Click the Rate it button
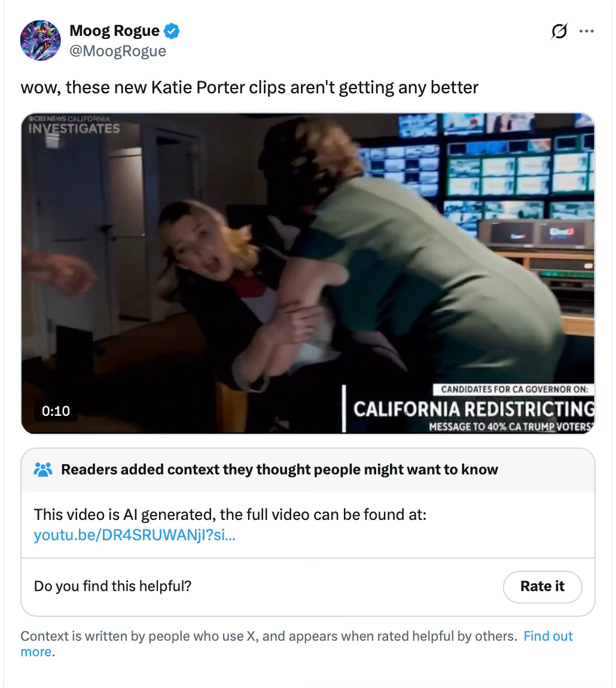The width and height of the screenshot is (616, 688). coord(542,587)
